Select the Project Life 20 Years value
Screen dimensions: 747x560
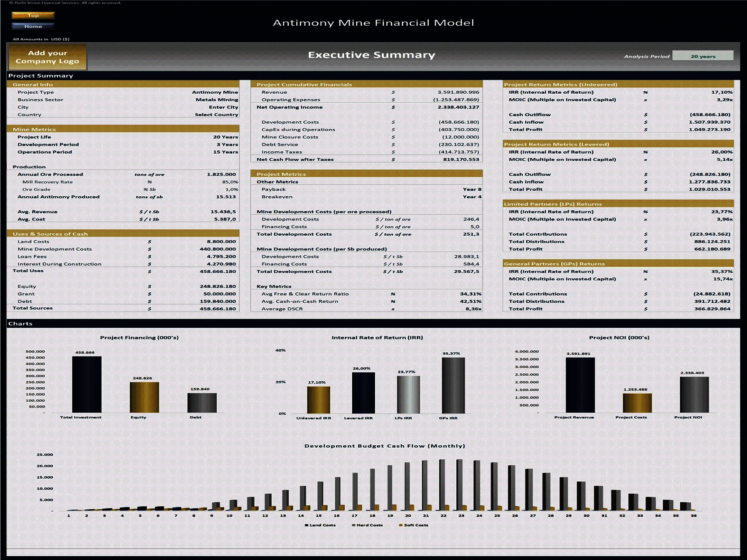[225, 137]
